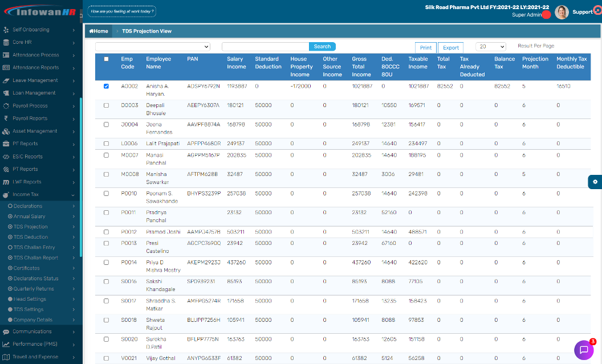Screen dimensions: 602x364
Task: Open the results per page dropdown
Action: click(x=491, y=47)
